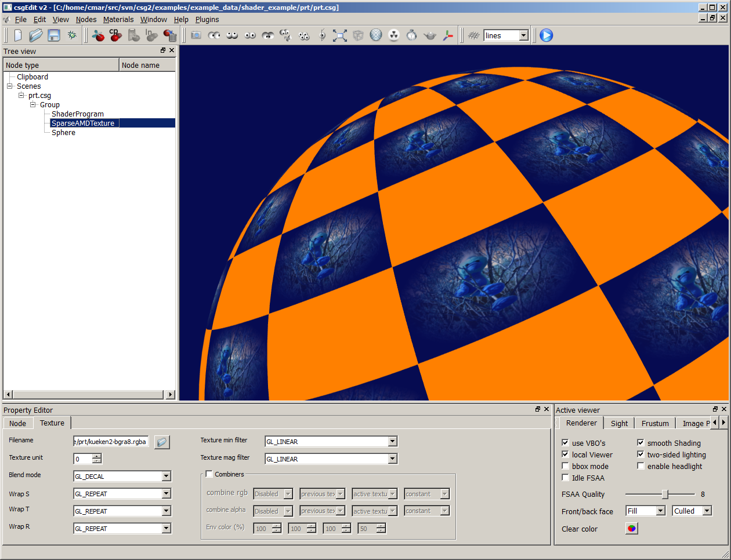Screen dimensions: 731x560
Task: Enable the 'bbox mode' checkbox
Action: [x=565, y=466]
